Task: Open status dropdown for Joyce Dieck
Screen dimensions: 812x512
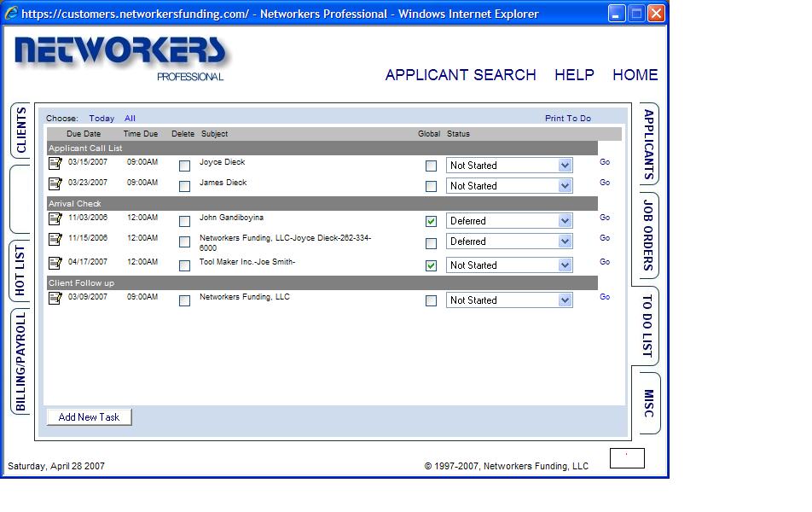Action: 509,166
